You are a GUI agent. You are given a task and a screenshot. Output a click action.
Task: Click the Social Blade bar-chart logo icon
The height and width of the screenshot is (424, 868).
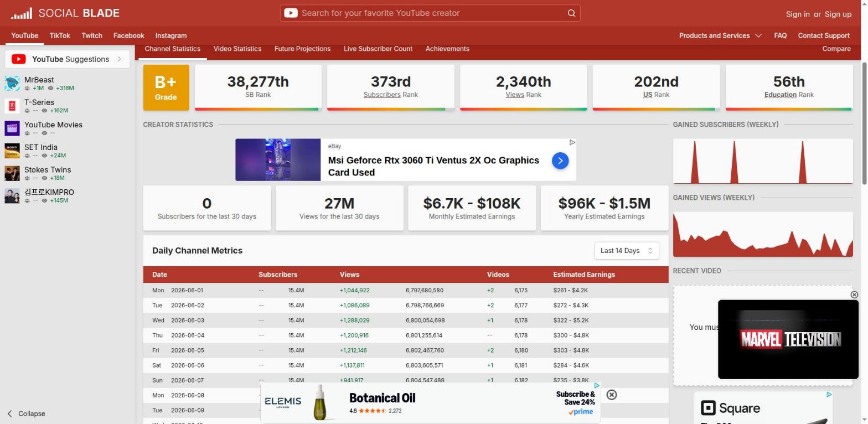(x=22, y=13)
